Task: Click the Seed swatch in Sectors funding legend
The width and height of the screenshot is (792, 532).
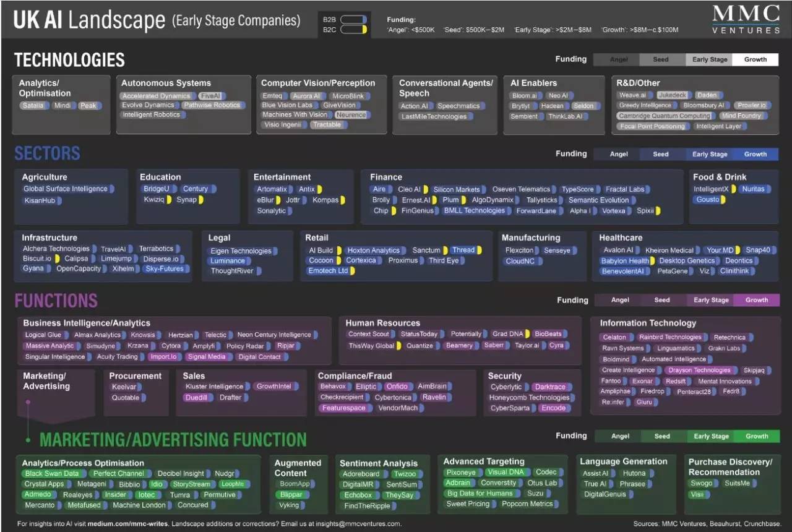Action: coord(661,154)
